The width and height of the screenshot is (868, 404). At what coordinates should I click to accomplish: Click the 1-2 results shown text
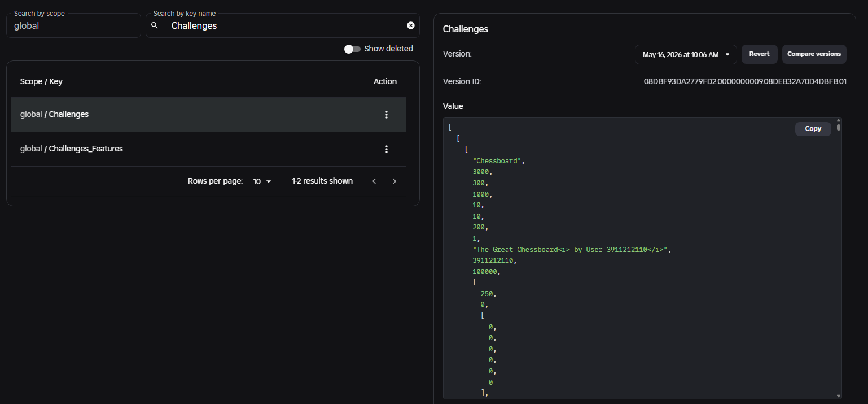click(322, 181)
